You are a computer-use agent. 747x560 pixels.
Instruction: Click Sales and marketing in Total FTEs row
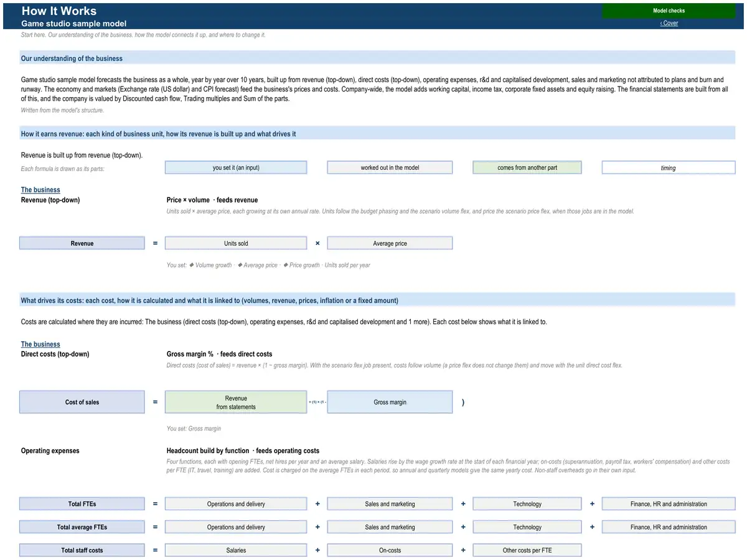pos(390,504)
